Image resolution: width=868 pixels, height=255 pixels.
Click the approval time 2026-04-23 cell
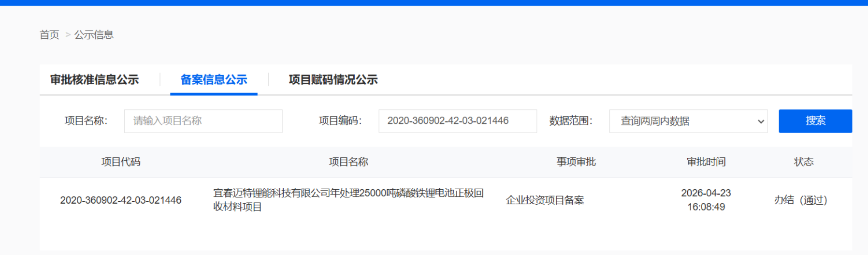click(x=706, y=200)
